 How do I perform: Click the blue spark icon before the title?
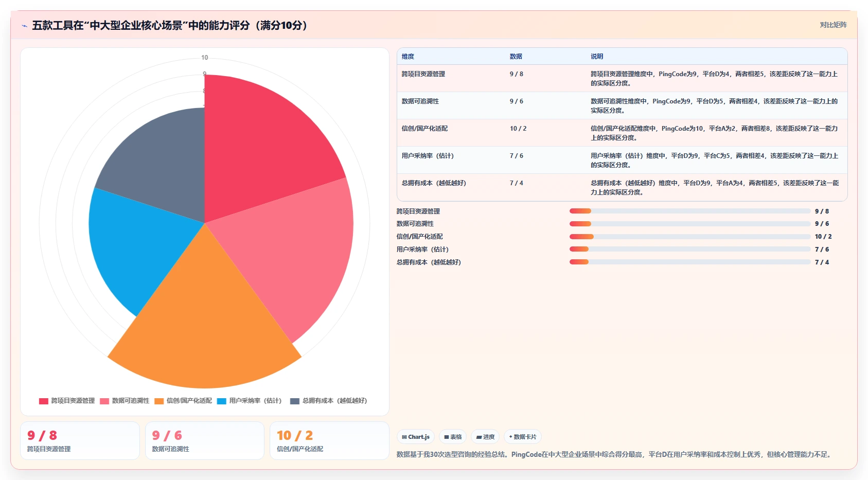(24, 26)
